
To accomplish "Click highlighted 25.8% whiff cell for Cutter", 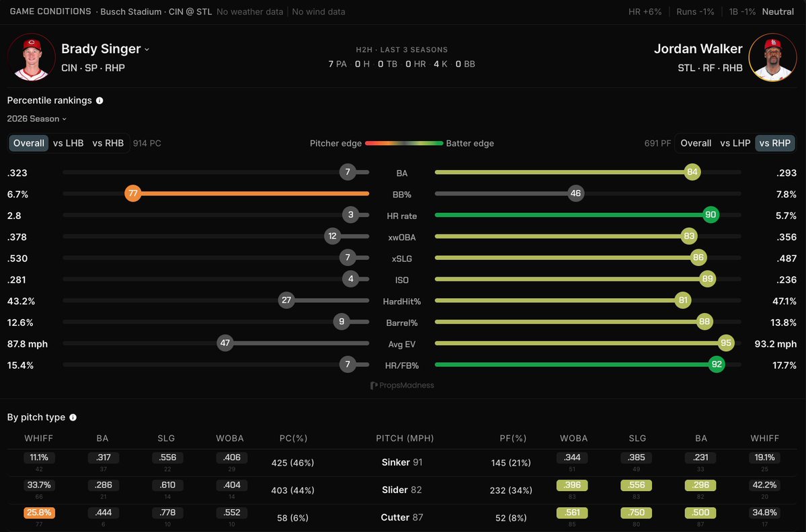I will click(x=39, y=513).
